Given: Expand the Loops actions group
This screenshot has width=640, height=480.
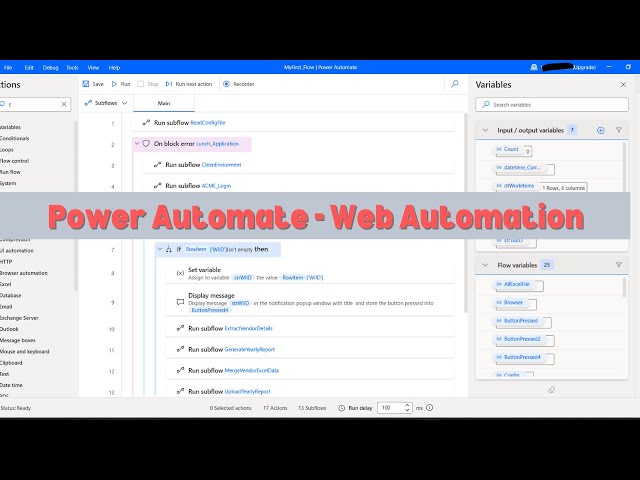Looking at the screenshot, I should pyautogui.click(x=7, y=150).
